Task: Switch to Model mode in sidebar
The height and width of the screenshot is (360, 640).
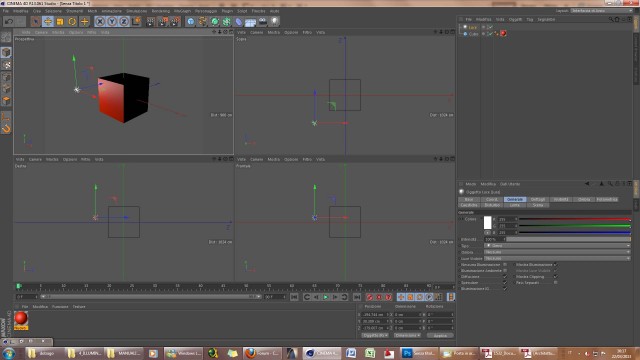Action: 6,52
